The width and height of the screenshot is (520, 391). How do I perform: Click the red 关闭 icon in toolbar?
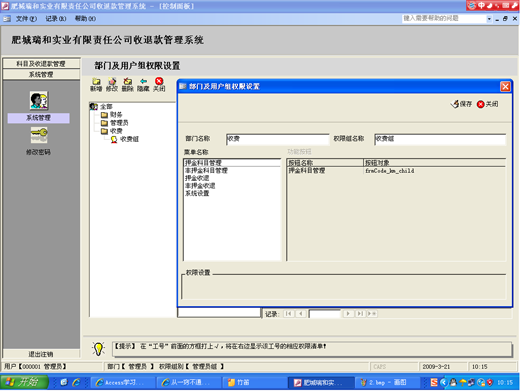tap(159, 81)
